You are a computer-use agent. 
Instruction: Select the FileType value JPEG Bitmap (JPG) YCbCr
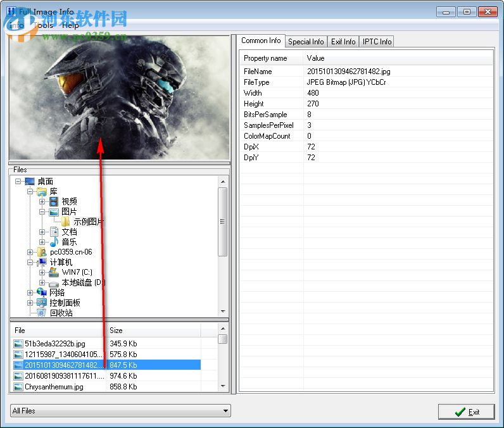click(x=346, y=82)
